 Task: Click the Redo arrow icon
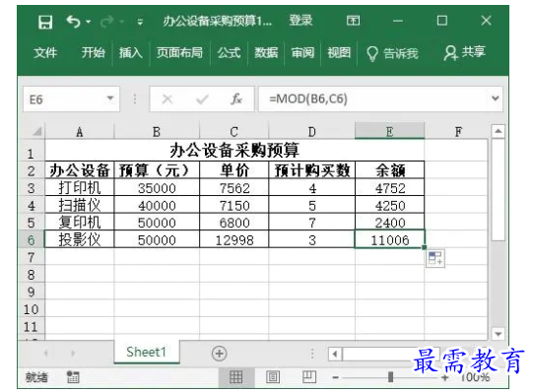click(x=107, y=22)
